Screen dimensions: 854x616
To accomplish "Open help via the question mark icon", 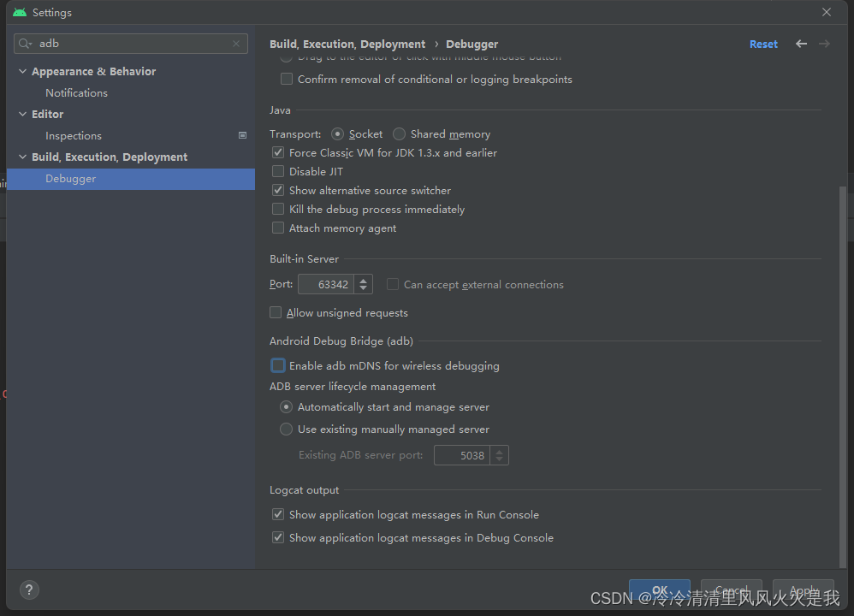I will tap(28, 589).
